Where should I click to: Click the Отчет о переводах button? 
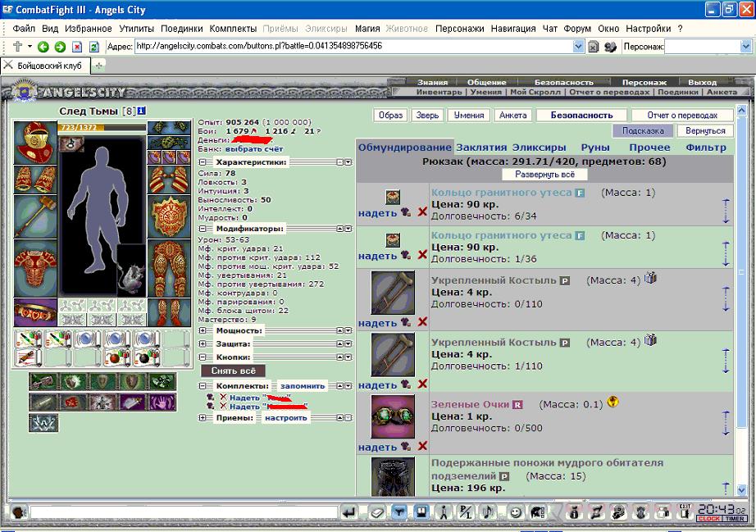[x=682, y=115]
